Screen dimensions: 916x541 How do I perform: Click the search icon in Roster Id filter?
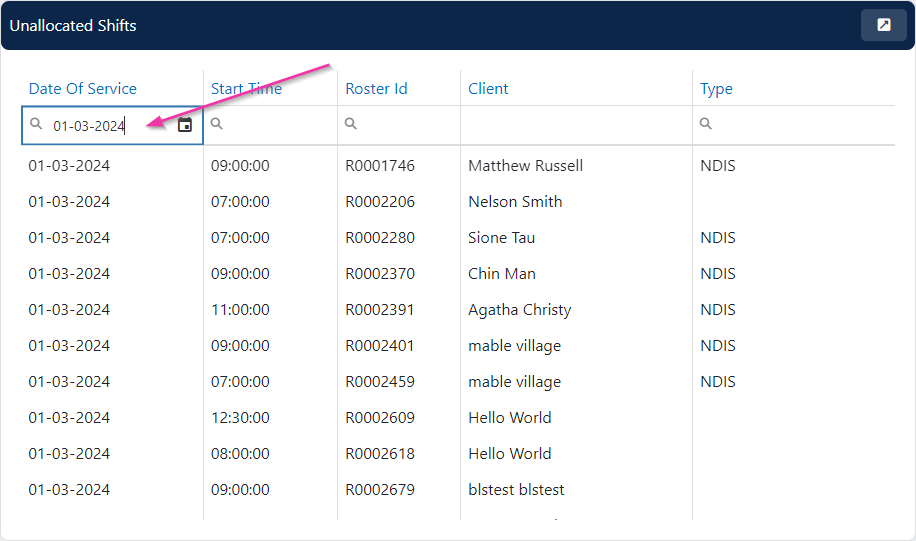[x=351, y=123]
